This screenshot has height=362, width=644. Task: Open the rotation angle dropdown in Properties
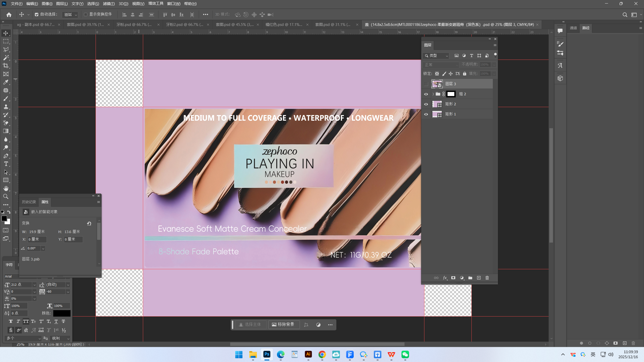click(x=43, y=248)
